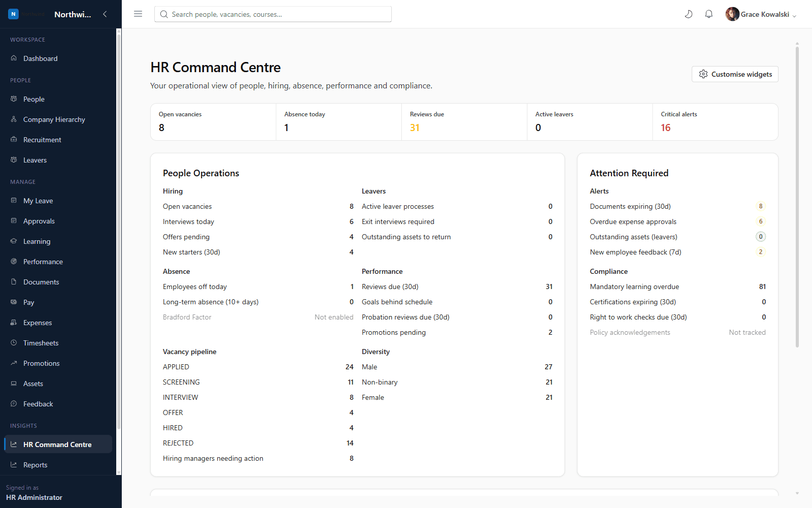Click the search input field
This screenshot has height=508, width=812.
tap(273, 14)
